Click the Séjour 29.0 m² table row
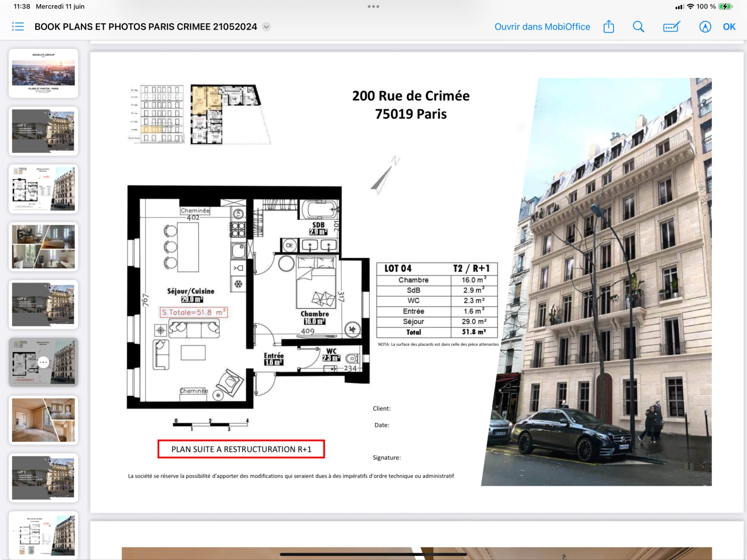The width and height of the screenshot is (747, 560). pos(437,321)
